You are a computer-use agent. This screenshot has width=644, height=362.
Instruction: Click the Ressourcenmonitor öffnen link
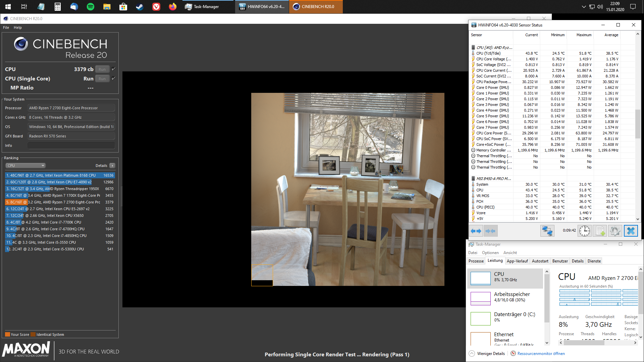point(541,354)
